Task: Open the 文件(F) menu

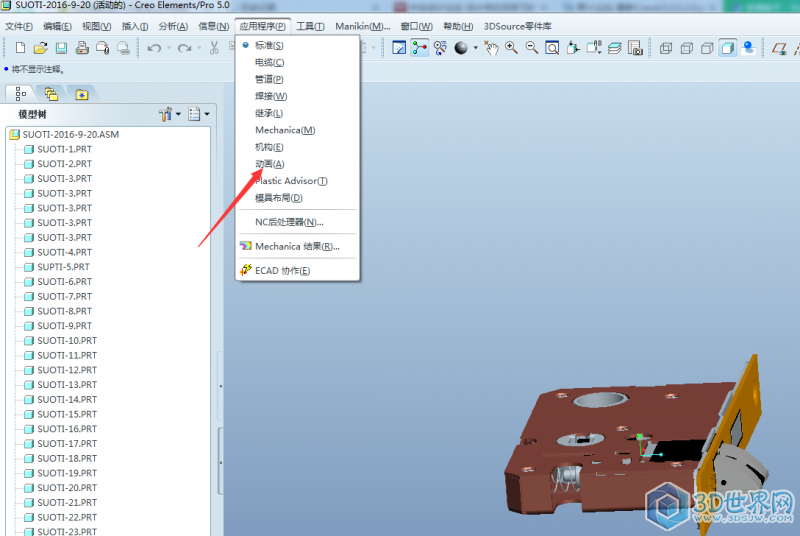Action: pos(19,27)
